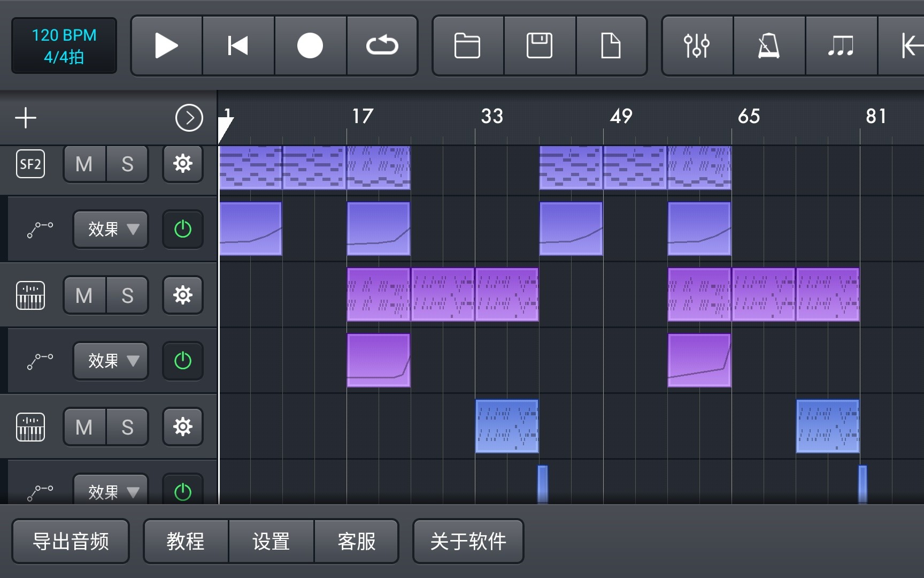Open the SF2 instrument on the first track
The width and height of the screenshot is (924, 578).
30,164
